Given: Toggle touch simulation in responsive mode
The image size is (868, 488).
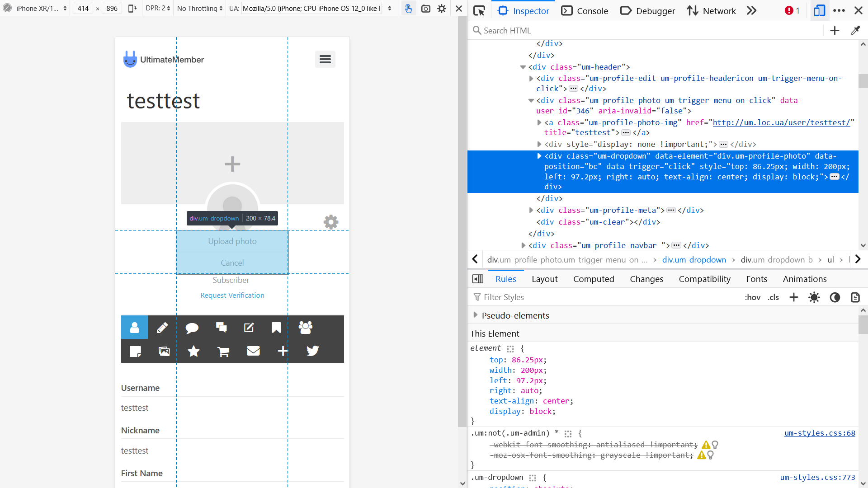Looking at the screenshot, I should [x=408, y=9].
